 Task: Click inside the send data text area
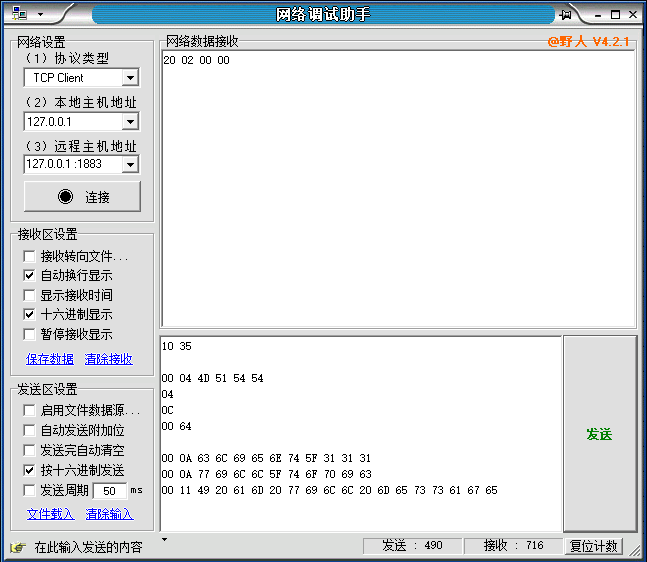click(x=361, y=433)
